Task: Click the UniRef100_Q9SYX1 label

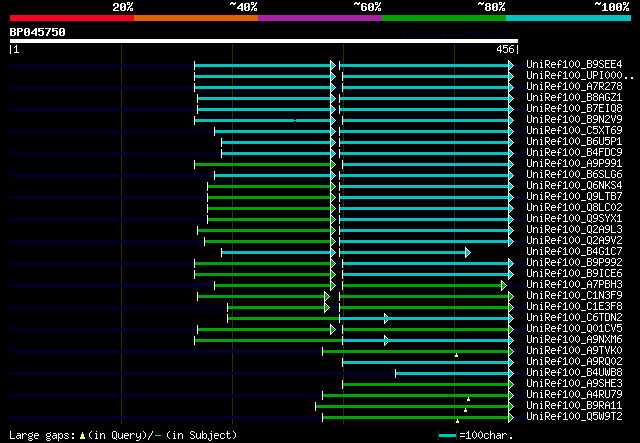Action: point(574,219)
